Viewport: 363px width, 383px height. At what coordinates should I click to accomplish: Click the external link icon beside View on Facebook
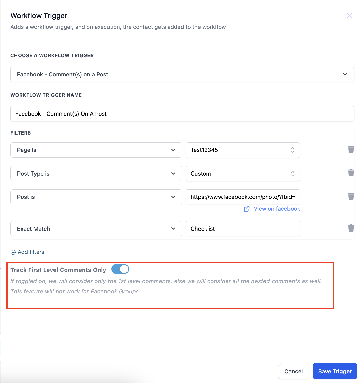[247, 209]
